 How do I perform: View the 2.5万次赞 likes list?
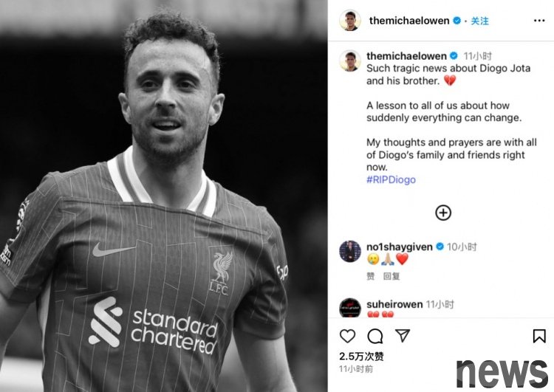pos(361,357)
